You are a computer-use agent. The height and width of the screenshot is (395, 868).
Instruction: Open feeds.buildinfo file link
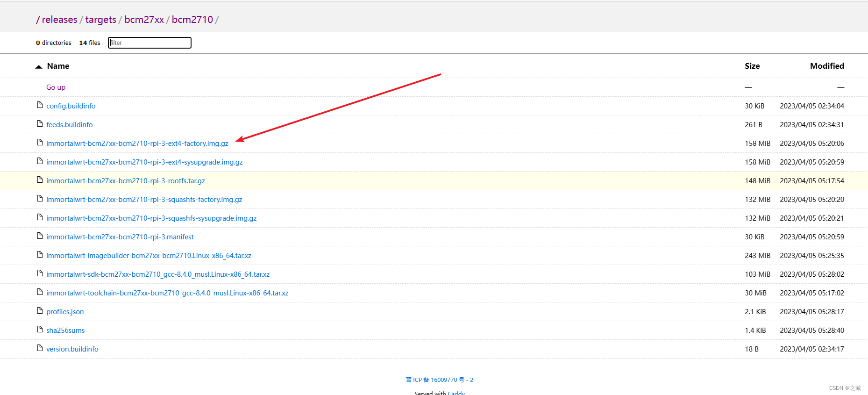click(x=69, y=125)
